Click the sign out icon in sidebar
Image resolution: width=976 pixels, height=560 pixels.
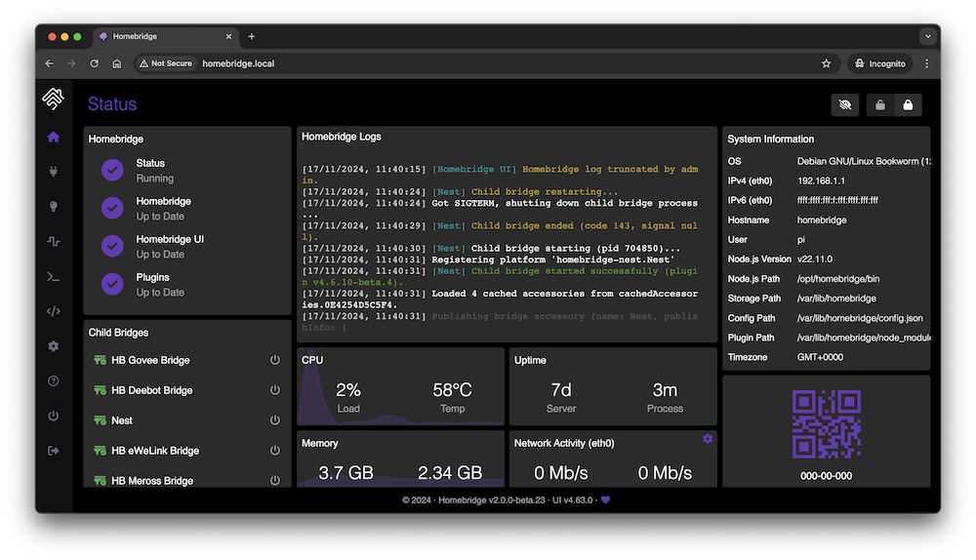[x=54, y=451]
